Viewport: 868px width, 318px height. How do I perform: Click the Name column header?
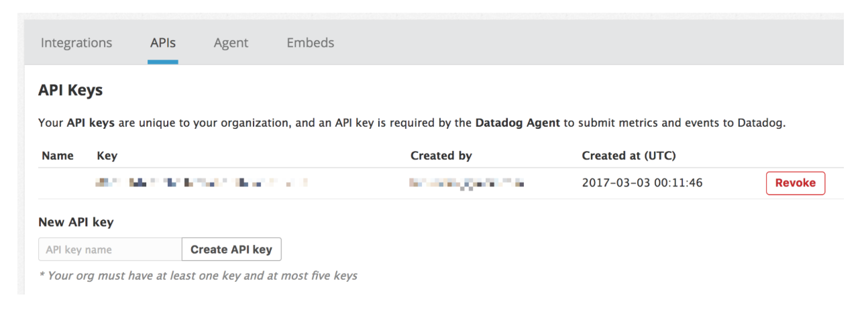(57, 156)
